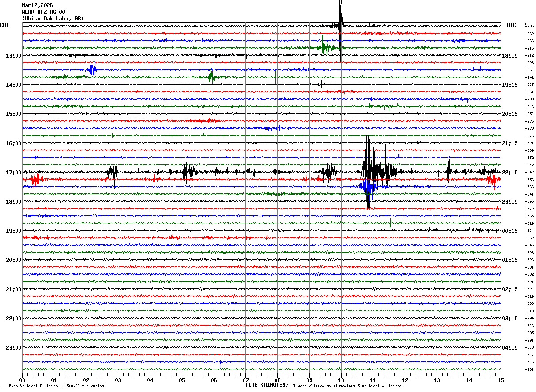Select the 00:15 UTC time label
Viewport: 536px width, 392px height.
(510, 231)
